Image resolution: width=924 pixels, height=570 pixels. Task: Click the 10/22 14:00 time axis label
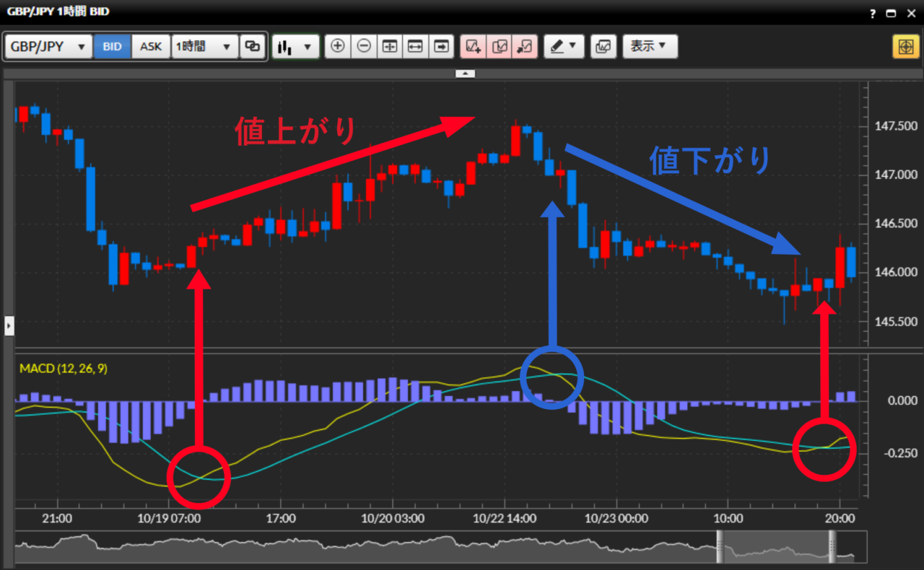point(505,518)
